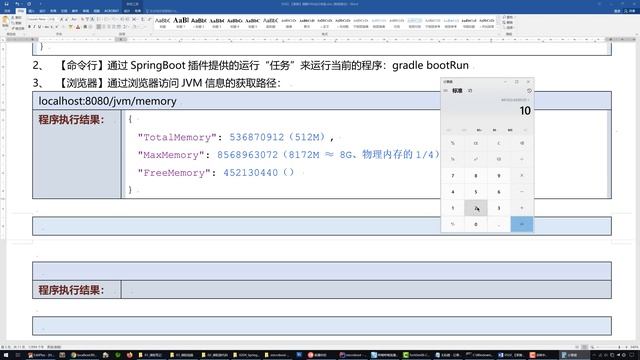Click the CE button in calculator
This screenshot has height=360, width=640.
(476, 143)
